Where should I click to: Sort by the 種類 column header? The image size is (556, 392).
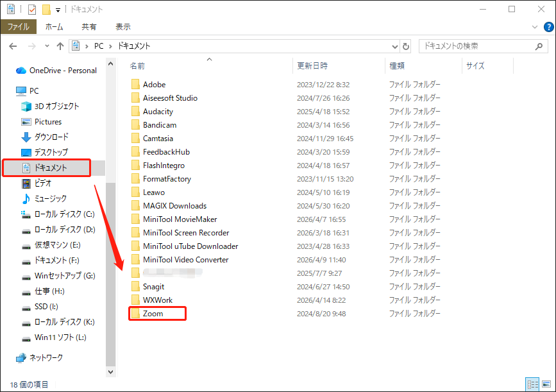tap(397, 66)
